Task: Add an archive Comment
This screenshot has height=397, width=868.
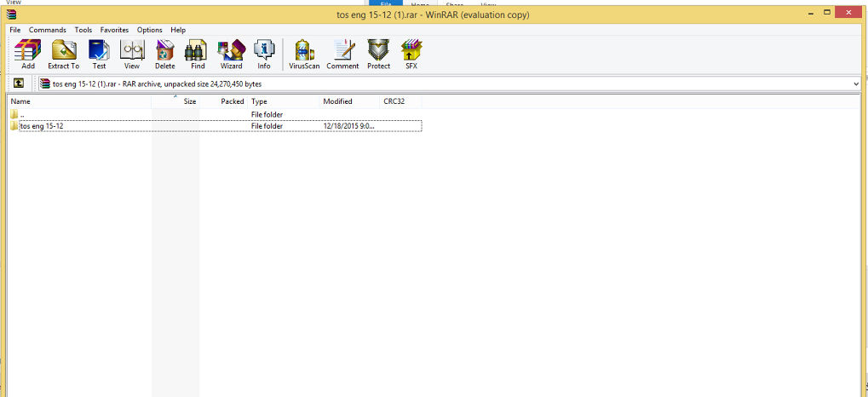Action: point(342,54)
